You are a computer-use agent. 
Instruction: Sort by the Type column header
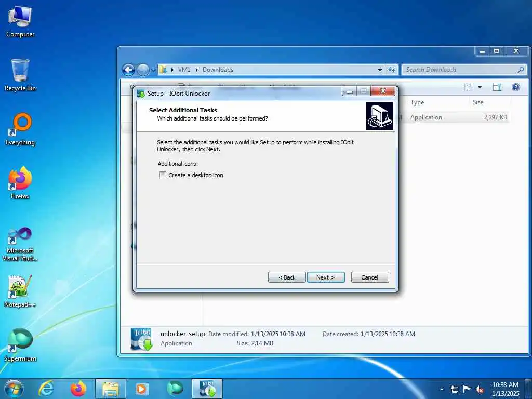(417, 102)
